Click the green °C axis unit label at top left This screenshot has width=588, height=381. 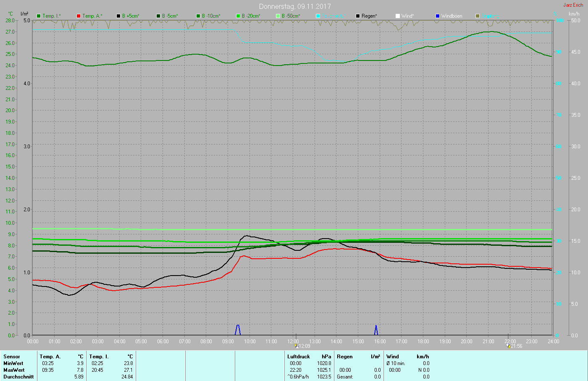click(10, 14)
